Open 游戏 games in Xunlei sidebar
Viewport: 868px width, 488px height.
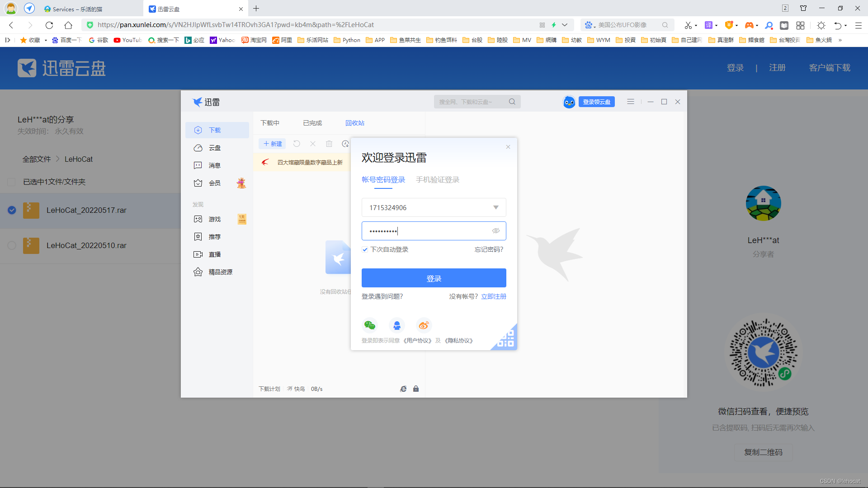pyautogui.click(x=214, y=219)
